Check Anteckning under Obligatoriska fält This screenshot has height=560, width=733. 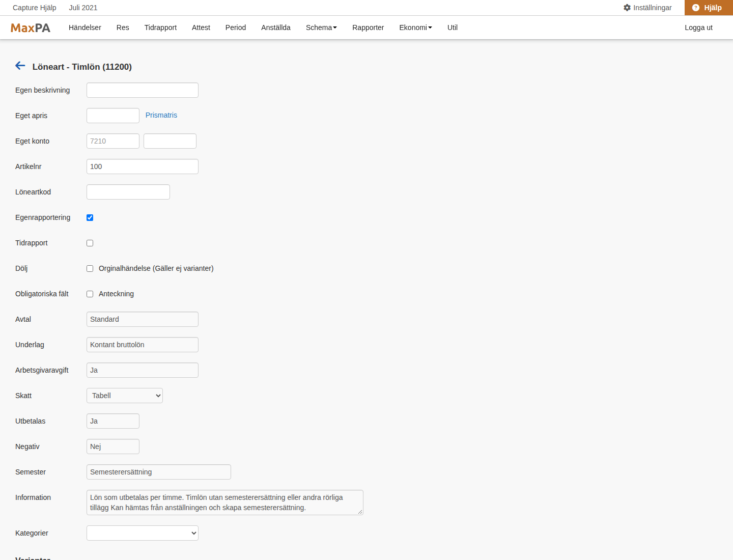[90, 294]
